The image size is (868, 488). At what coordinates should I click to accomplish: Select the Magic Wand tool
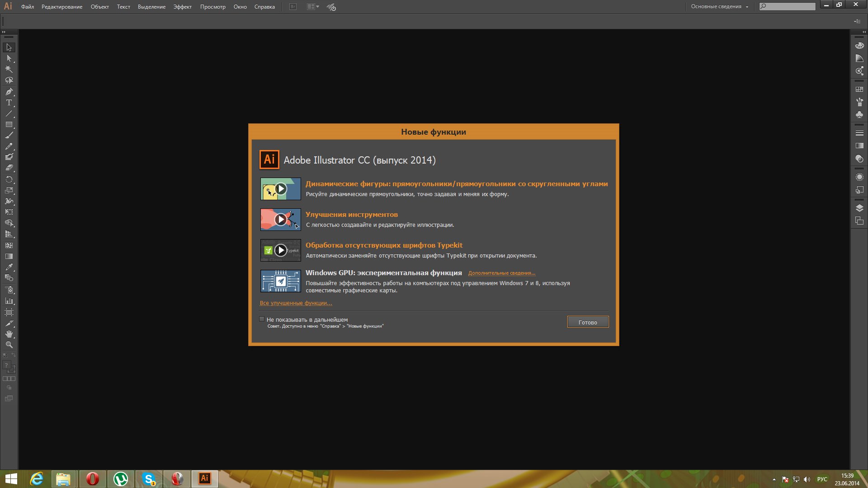(9, 69)
